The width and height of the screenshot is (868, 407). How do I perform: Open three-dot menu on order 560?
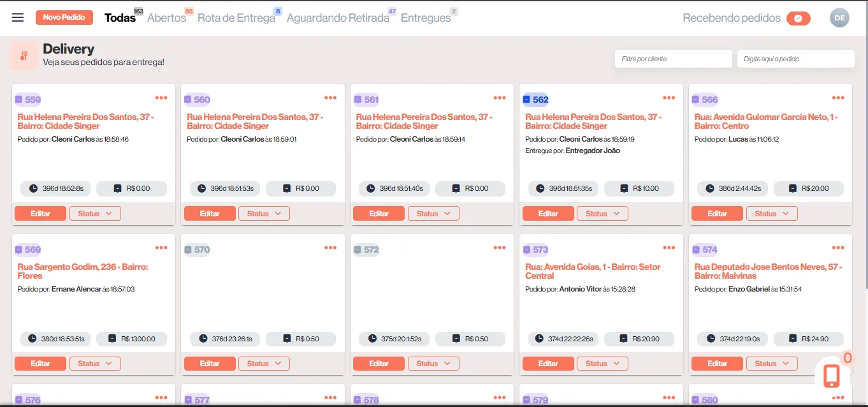point(330,98)
